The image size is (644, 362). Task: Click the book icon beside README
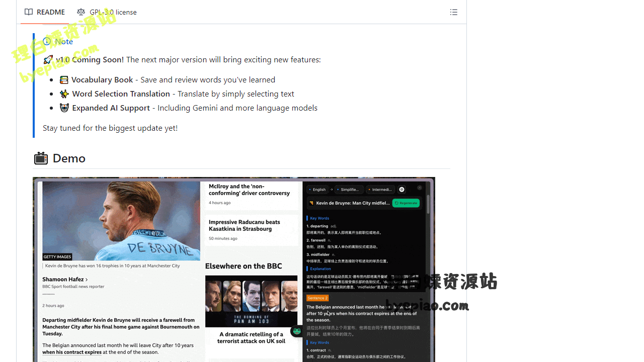coord(29,12)
